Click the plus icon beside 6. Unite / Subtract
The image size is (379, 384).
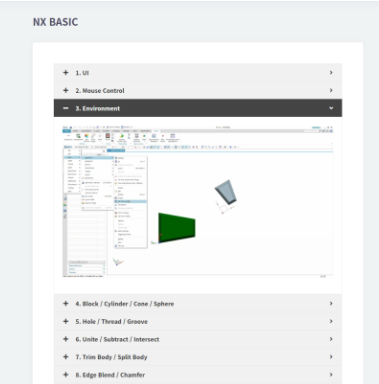pyautogui.click(x=66, y=339)
